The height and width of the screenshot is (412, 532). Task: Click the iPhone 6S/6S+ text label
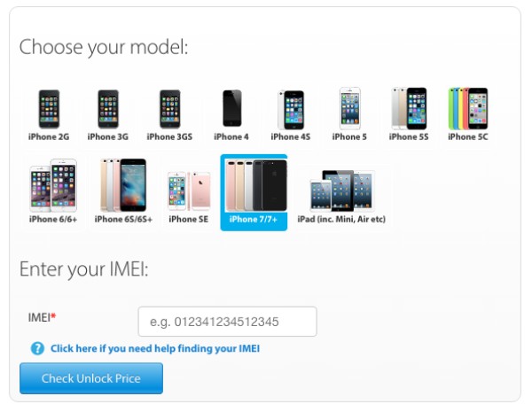123,220
